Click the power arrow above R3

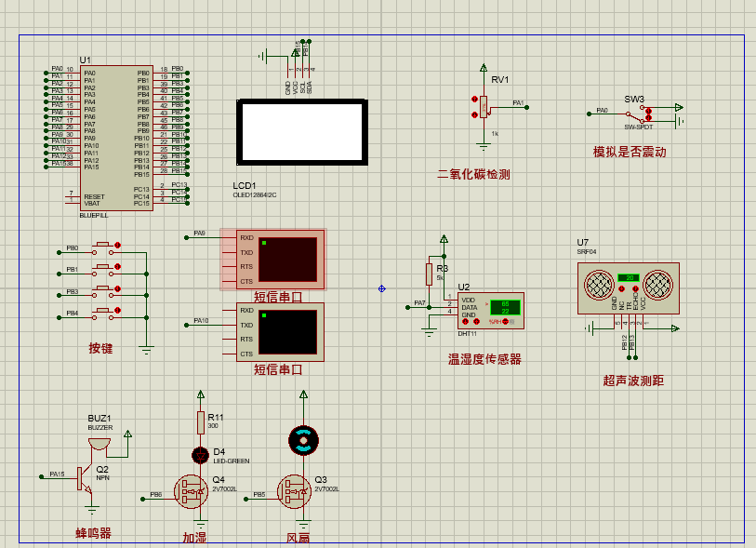tap(444, 239)
